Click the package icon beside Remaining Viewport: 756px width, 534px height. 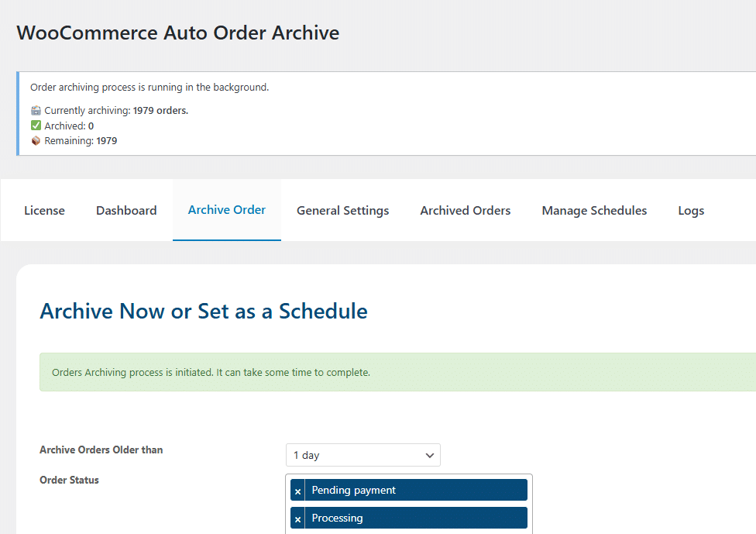pos(36,140)
